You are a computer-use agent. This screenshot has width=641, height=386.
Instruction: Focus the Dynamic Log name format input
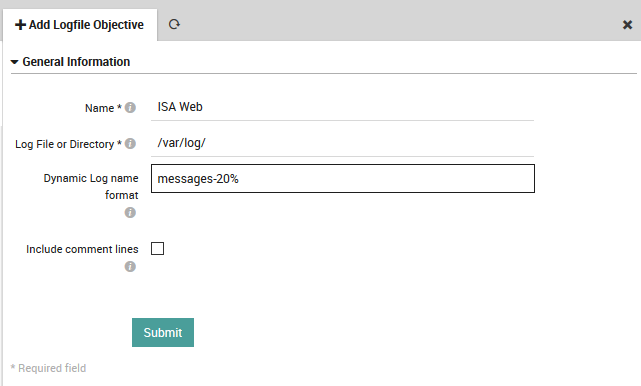pyautogui.click(x=343, y=179)
